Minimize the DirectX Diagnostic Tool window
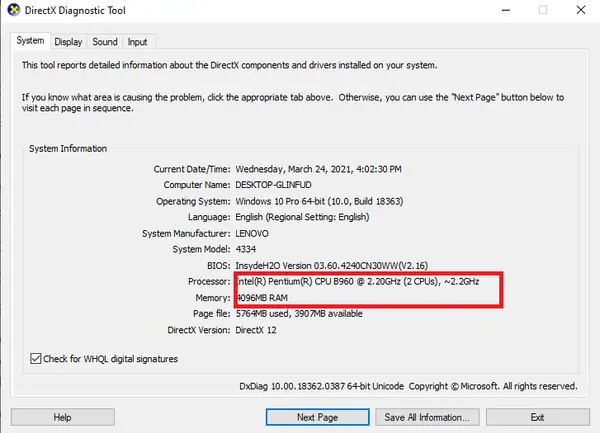This screenshot has width=600, height=433. pos(506,10)
